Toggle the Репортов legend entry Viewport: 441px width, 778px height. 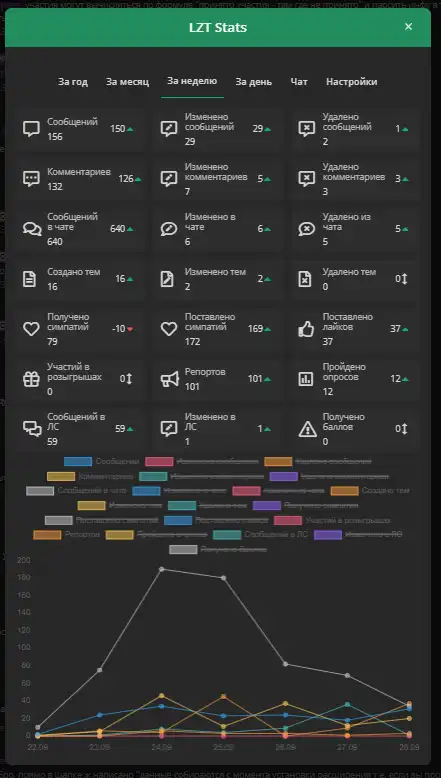66,535
